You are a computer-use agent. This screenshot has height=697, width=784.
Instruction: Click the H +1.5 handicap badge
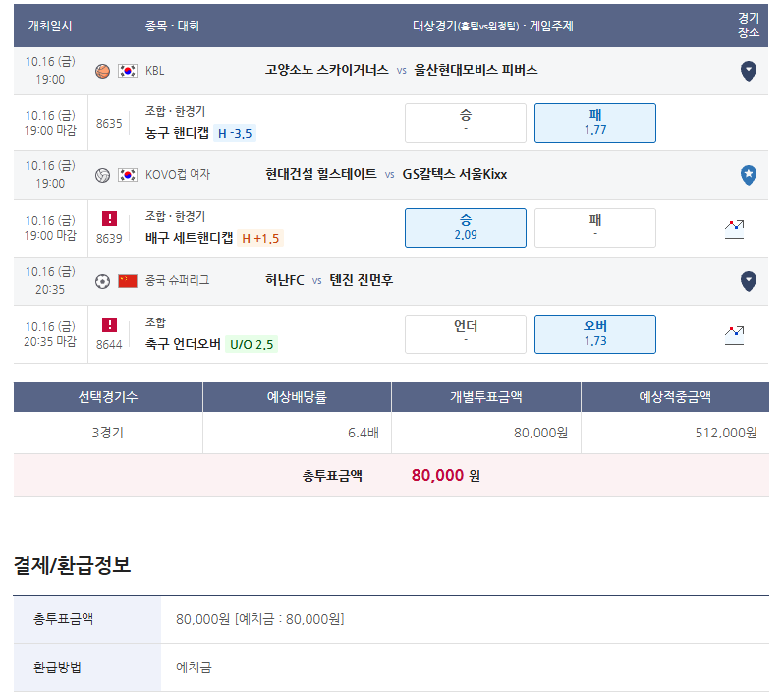point(260,238)
